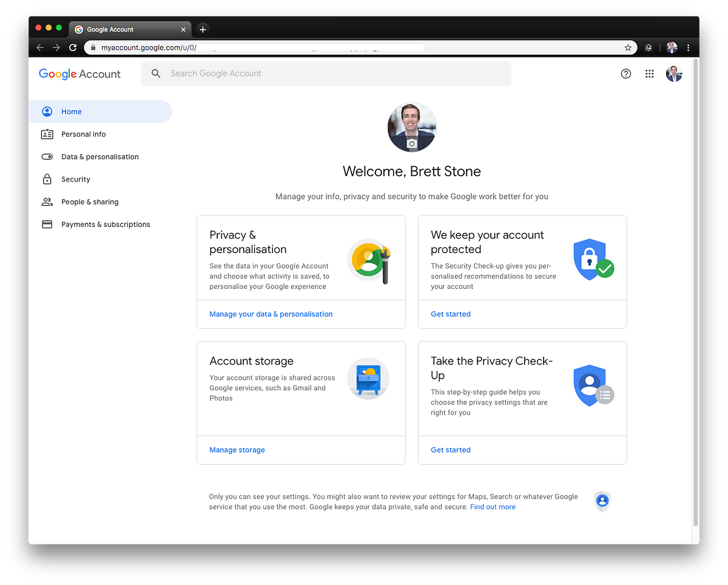Click the Account storage heading
728x585 pixels.
point(251,361)
